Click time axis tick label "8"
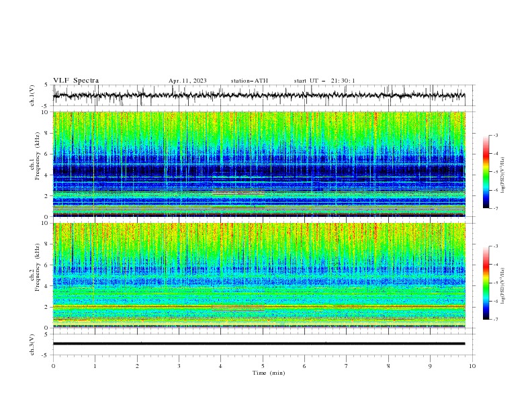 pyautogui.click(x=388, y=366)
